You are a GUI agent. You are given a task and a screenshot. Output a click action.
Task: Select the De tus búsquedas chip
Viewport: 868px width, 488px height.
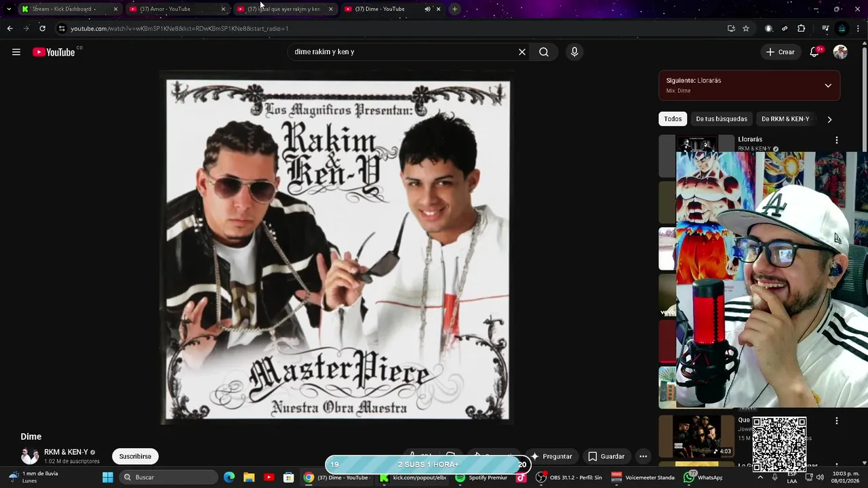722,119
